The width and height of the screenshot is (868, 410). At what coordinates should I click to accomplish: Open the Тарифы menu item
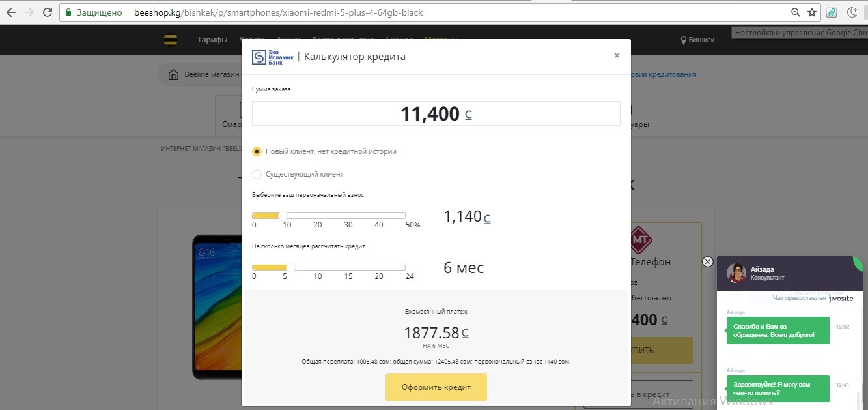click(212, 40)
